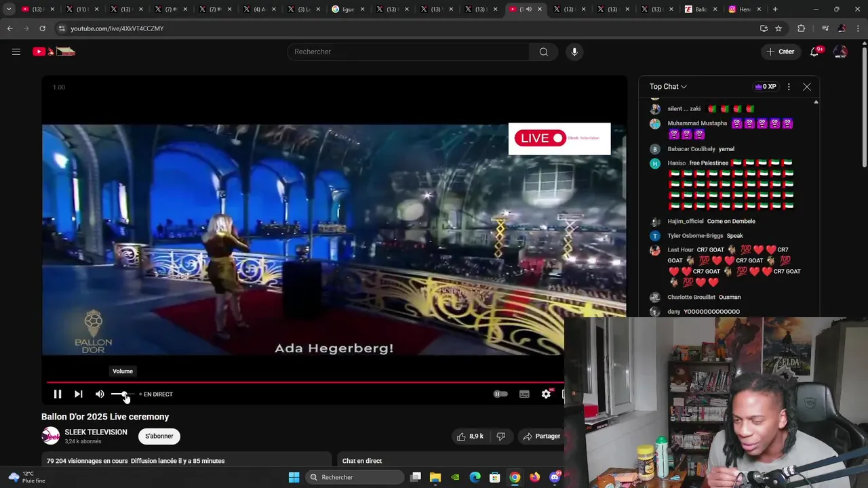Click the YouTube search field

click(x=408, y=52)
